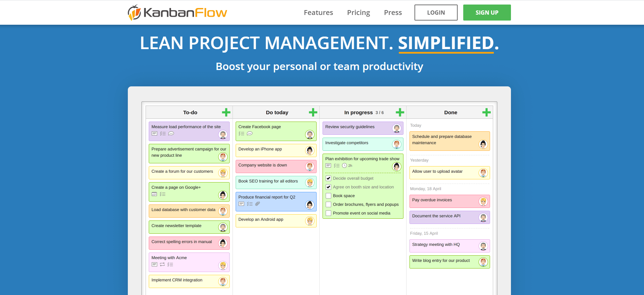Go to the Pricing page
Image resolution: width=644 pixels, height=295 pixels.
[x=358, y=13]
